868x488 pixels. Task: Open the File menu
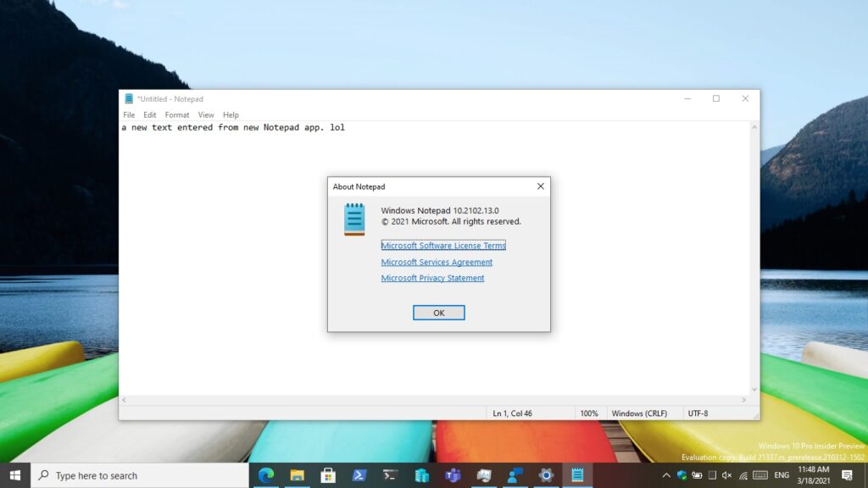128,114
